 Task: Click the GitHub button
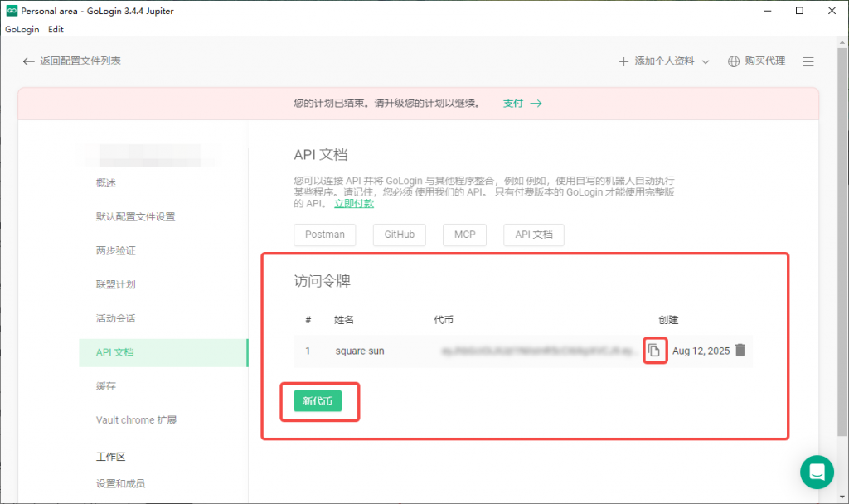[x=400, y=235]
